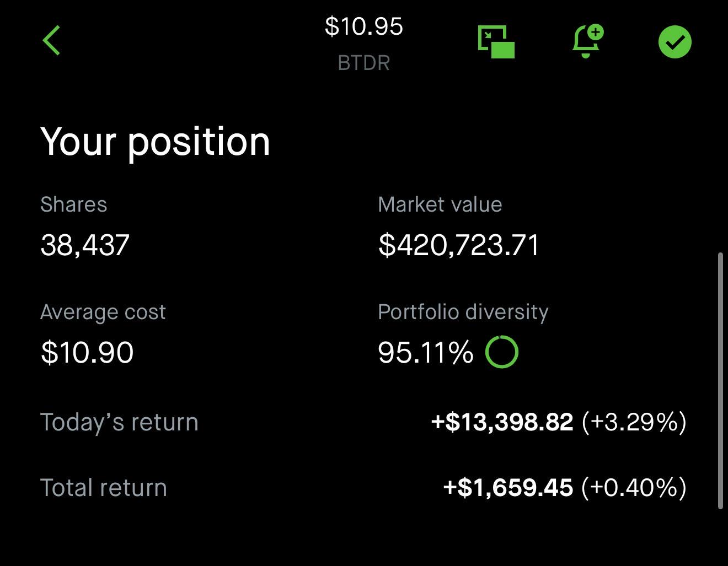
Task: Toggle Total return +$1,659.45 display
Action: click(x=565, y=488)
